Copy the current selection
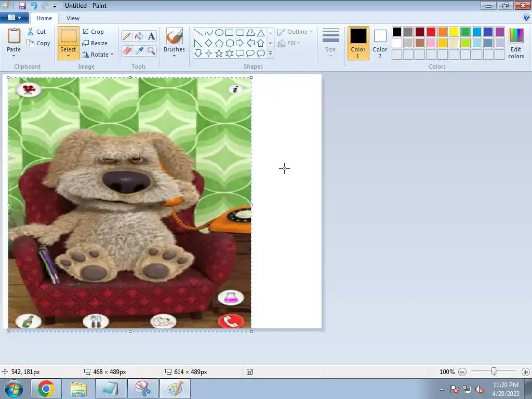Viewport: 532px width, 399px height. 38,44
